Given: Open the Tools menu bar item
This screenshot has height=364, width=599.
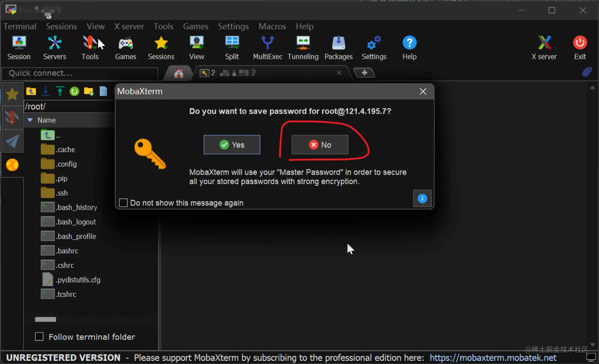Looking at the screenshot, I should (164, 26).
